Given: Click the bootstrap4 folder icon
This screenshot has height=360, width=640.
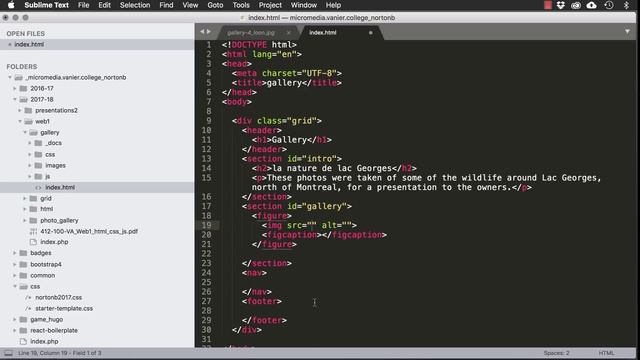Looking at the screenshot, I should 23,264.
